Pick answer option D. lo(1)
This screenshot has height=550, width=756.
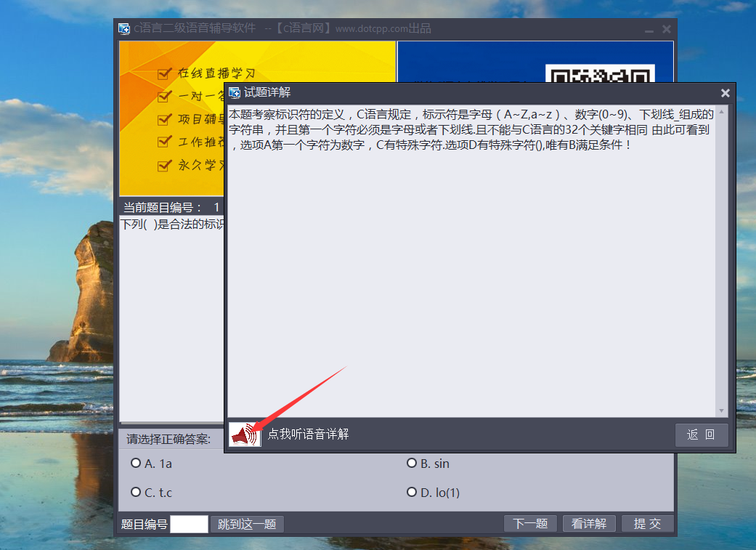coord(412,493)
